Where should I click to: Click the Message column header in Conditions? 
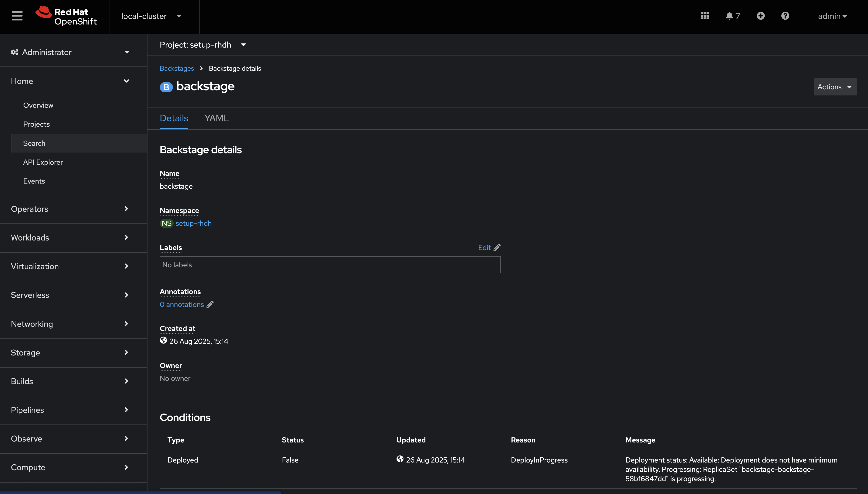(640, 440)
